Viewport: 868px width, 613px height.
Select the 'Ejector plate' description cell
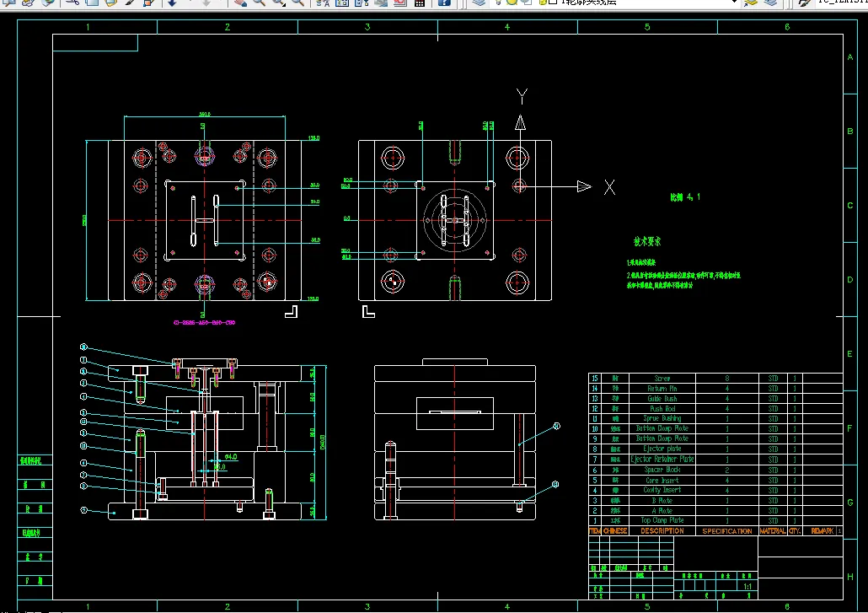coord(662,449)
